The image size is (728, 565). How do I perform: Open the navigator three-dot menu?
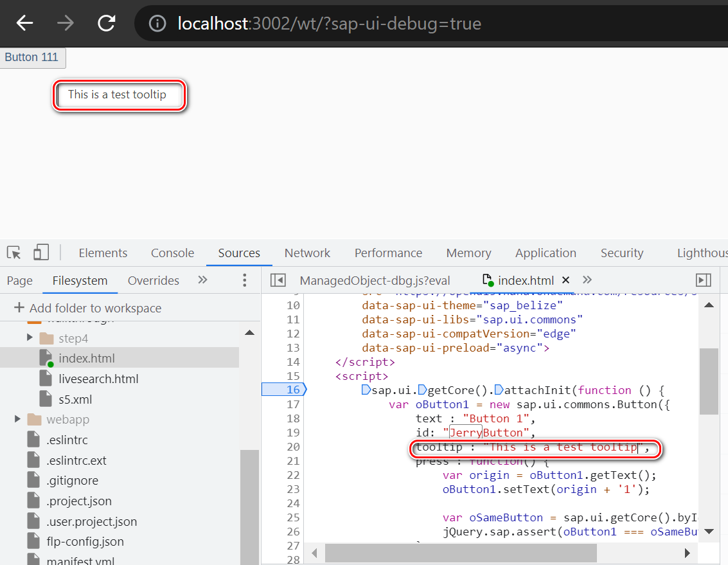coord(245,280)
